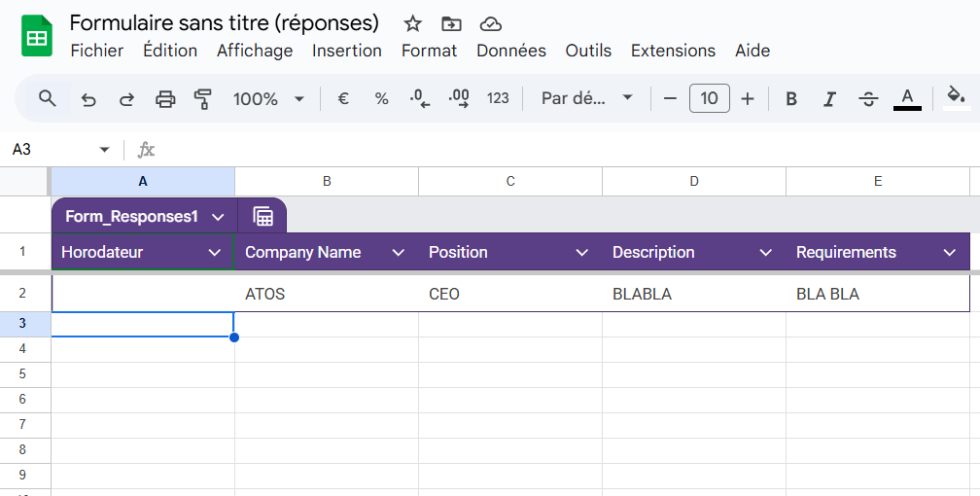Open the Extensions menu
Screen dimensions: 980x496
click(673, 51)
